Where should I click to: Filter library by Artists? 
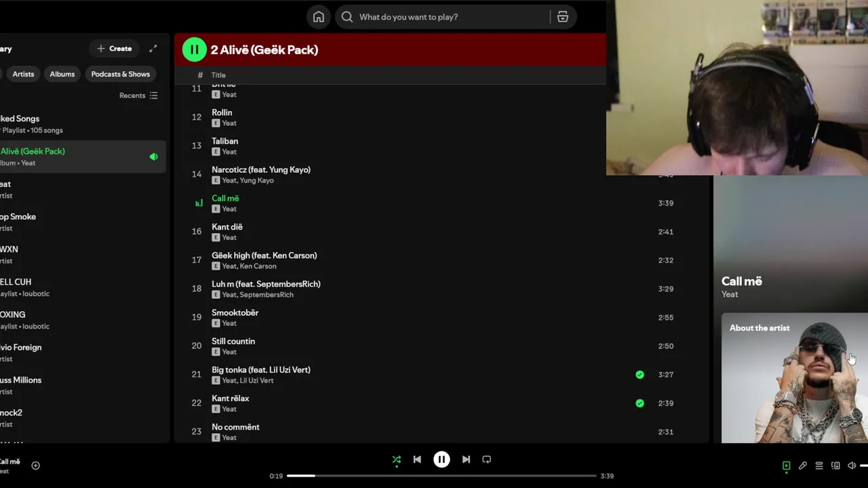[23, 74]
